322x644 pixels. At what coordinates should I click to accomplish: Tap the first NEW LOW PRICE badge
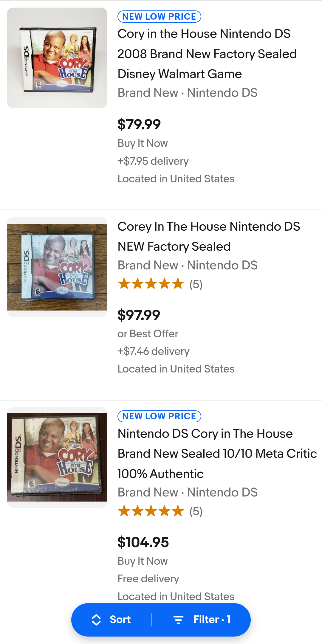[159, 17]
